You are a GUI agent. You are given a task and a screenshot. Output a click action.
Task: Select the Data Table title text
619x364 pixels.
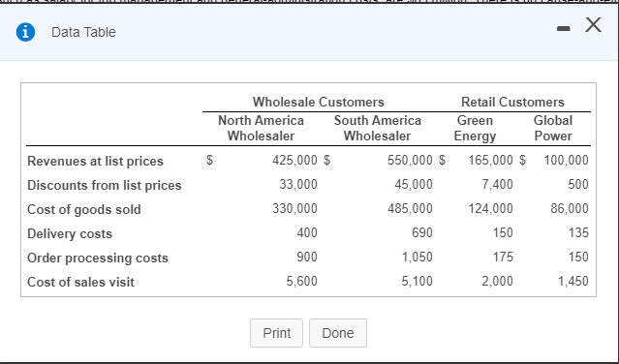83,32
